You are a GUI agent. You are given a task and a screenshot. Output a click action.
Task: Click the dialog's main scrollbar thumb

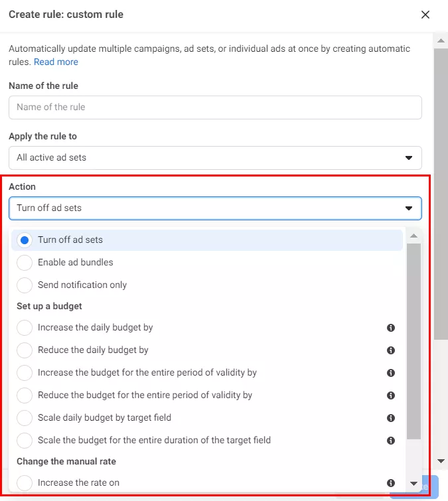pyautogui.click(x=441, y=194)
